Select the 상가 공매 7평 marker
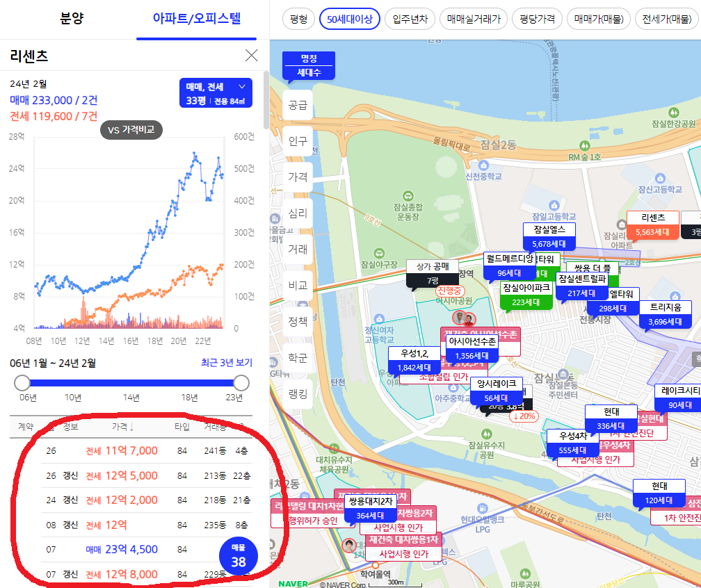Viewport: 701px width, 588px height. [433, 273]
